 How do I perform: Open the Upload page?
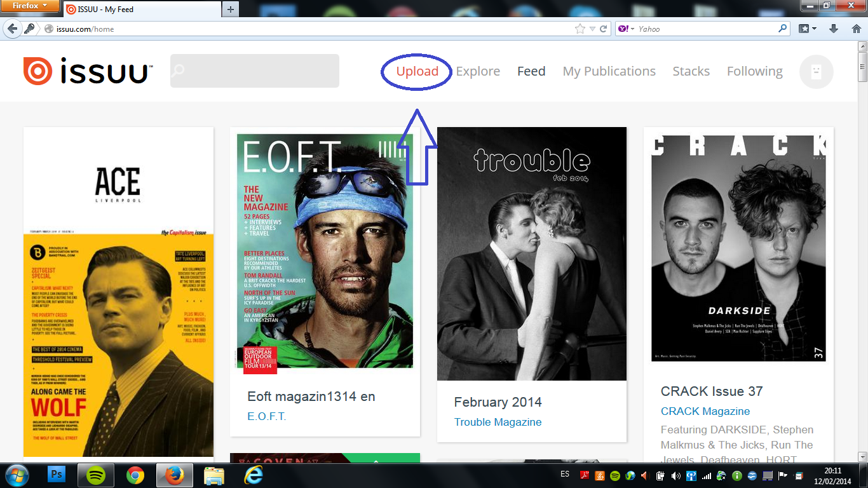coord(417,71)
